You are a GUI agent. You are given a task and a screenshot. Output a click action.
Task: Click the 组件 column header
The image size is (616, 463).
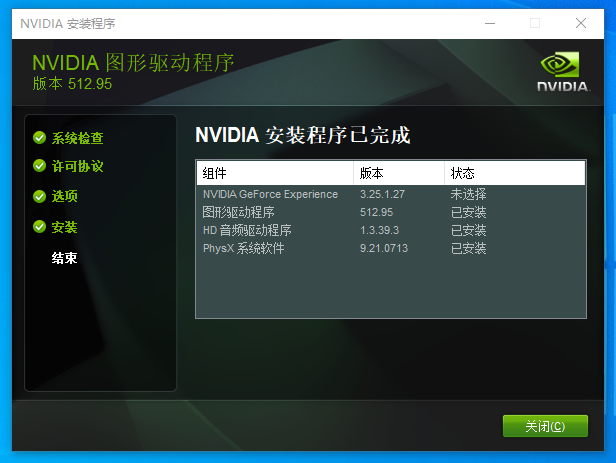[275, 173]
